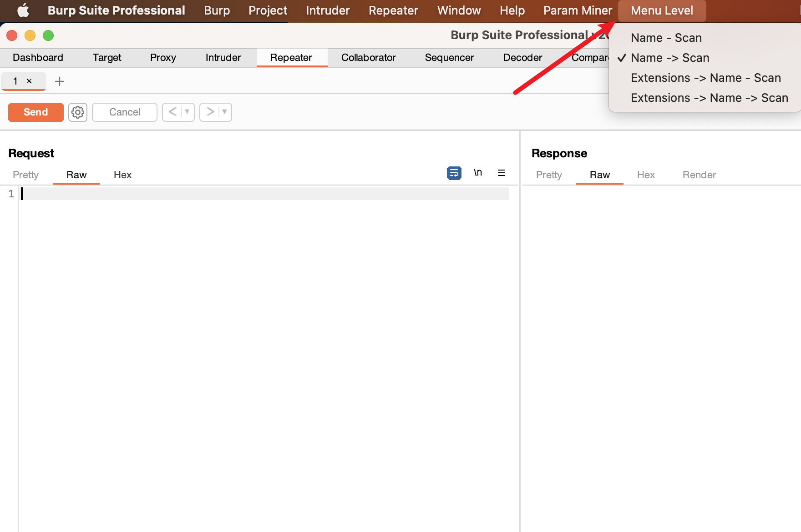This screenshot has width=801, height=532.
Task: Select Repeater sub-tab 1
Action: coord(15,81)
